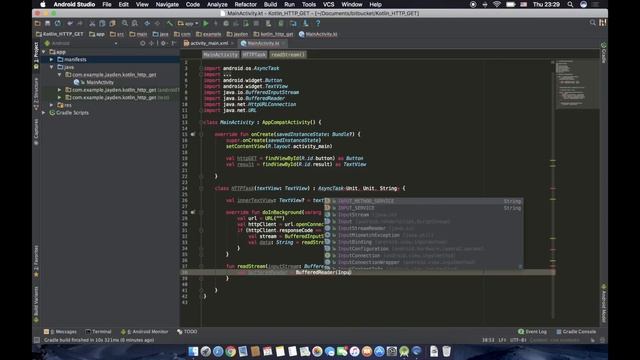Expand the manifests folder
Viewport: 640px width, 360px height.
pos(52,60)
